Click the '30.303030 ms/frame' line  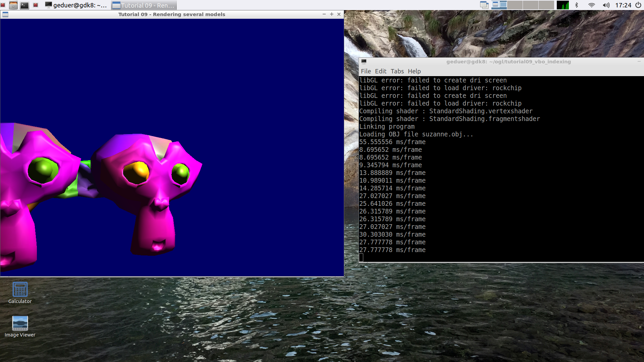392,235
